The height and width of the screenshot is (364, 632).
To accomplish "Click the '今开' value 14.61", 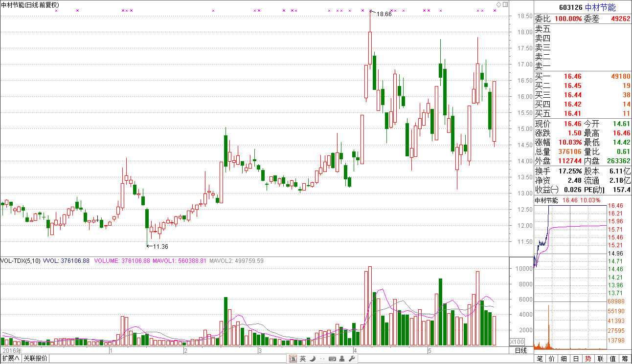I will pyautogui.click(x=621, y=124).
